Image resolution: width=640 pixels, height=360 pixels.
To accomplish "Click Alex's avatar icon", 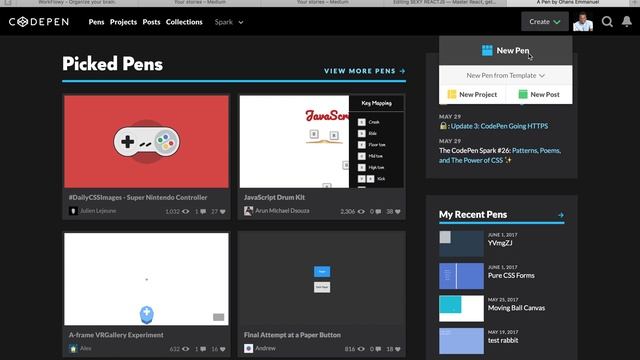I will (x=73, y=349).
